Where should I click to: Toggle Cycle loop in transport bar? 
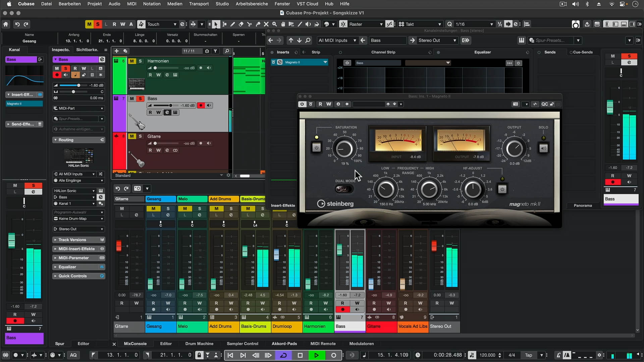pos(283,355)
